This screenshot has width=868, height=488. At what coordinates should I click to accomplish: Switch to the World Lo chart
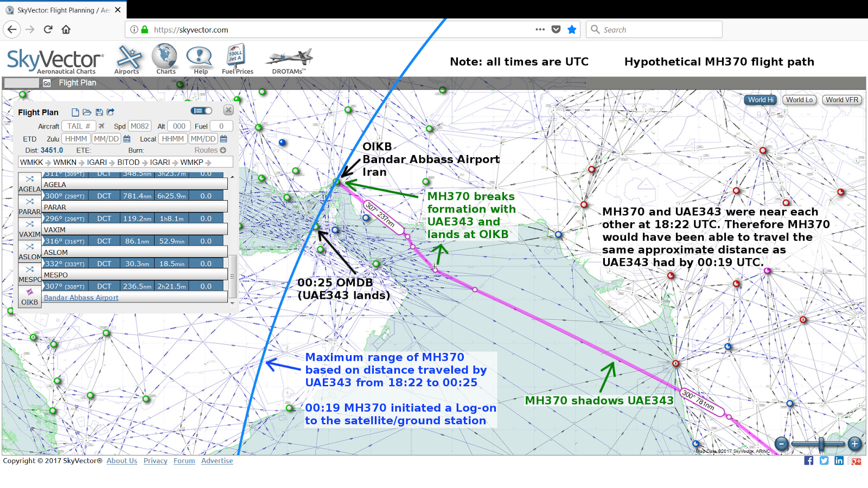(x=800, y=100)
